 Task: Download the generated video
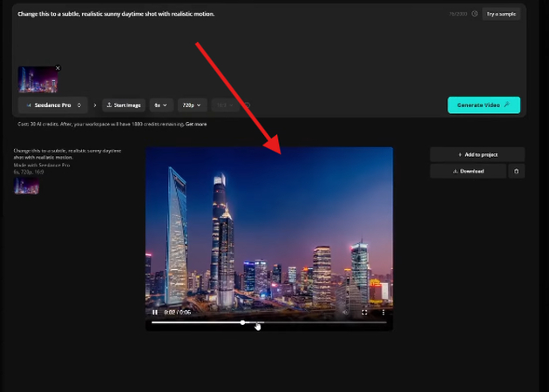click(x=468, y=171)
